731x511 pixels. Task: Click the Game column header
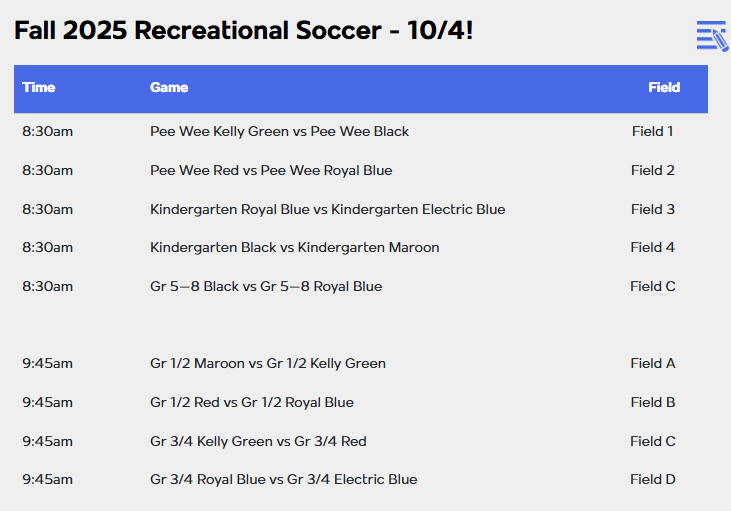pyautogui.click(x=169, y=87)
